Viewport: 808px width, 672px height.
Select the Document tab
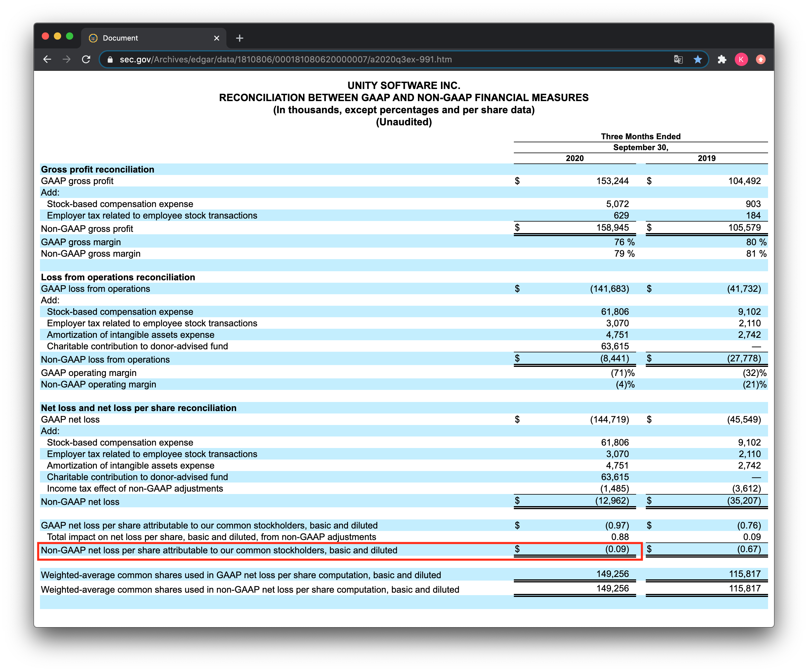point(154,38)
